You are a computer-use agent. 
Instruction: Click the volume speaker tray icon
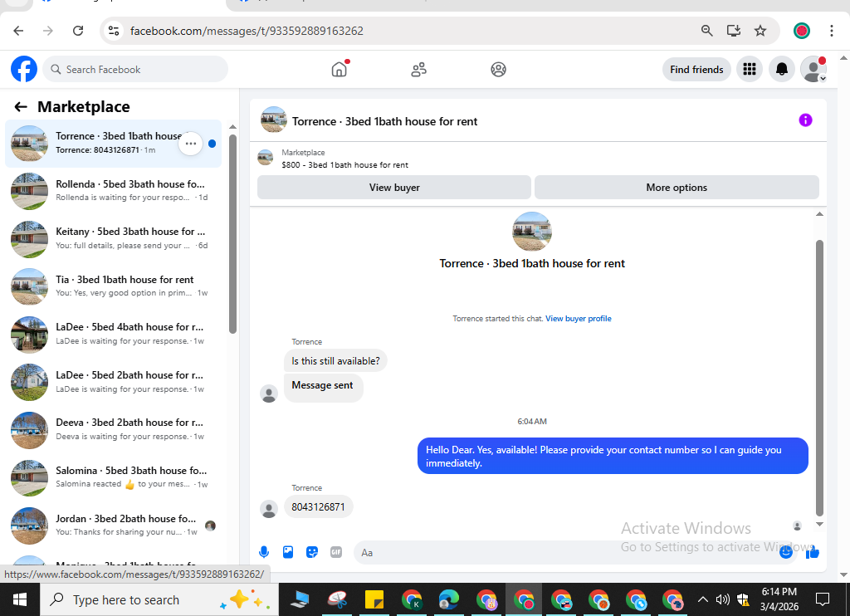[x=723, y=599]
